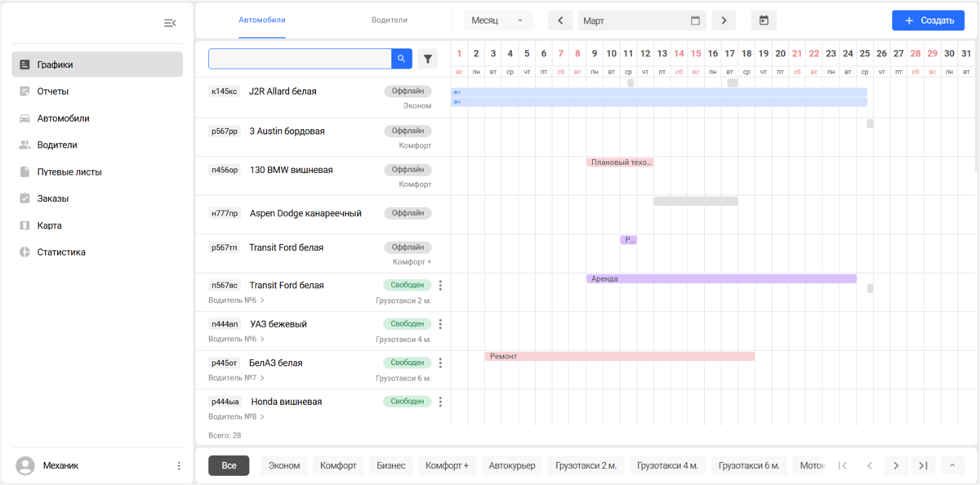Open the filter funnel icon

point(427,59)
